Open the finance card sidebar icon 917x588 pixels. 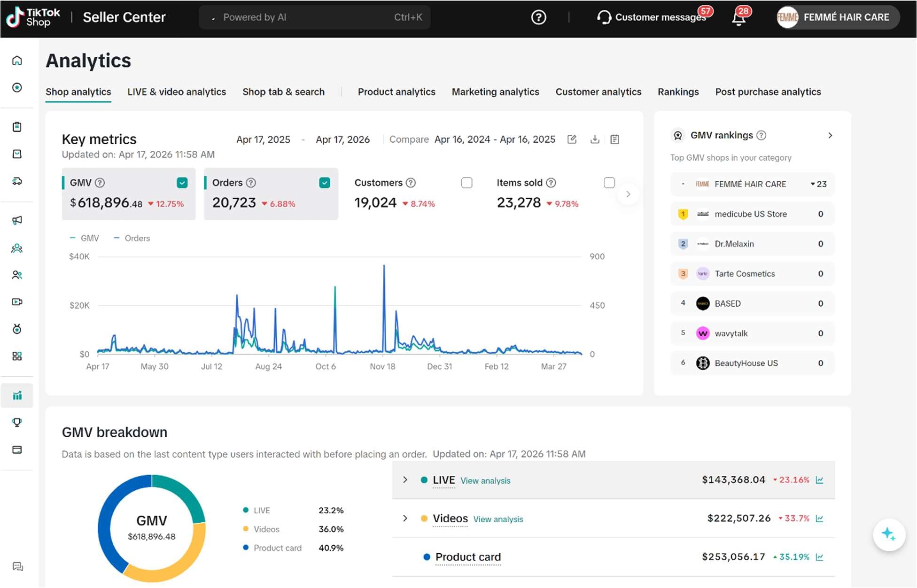(x=17, y=450)
